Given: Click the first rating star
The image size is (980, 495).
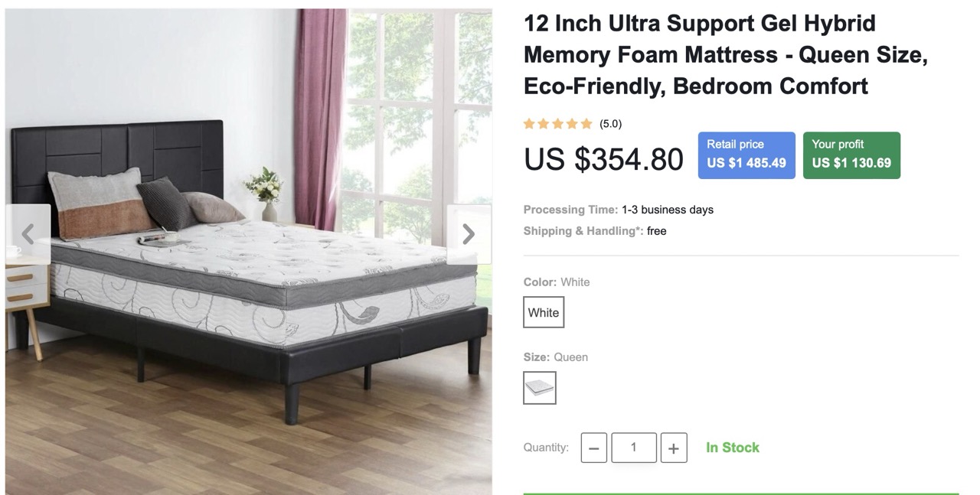Looking at the screenshot, I should click(529, 124).
